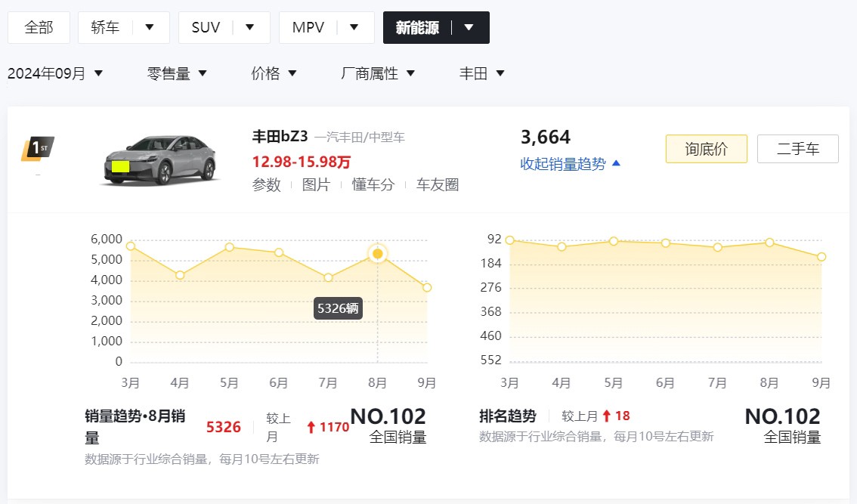Open the 厂商属性 filter dropdown
857x504 pixels.
click(x=378, y=73)
